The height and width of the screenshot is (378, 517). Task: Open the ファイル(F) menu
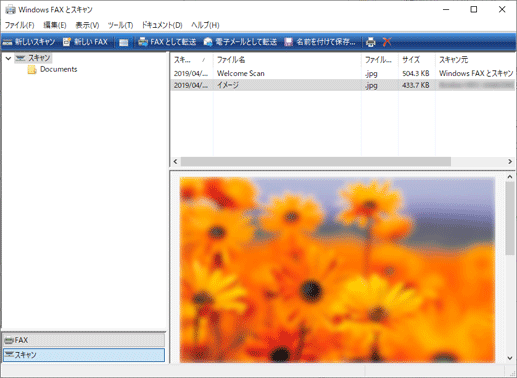click(x=20, y=25)
